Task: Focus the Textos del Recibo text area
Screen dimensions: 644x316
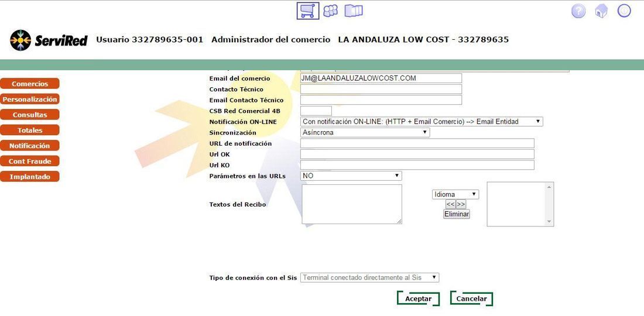Action: tap(352, 204)
